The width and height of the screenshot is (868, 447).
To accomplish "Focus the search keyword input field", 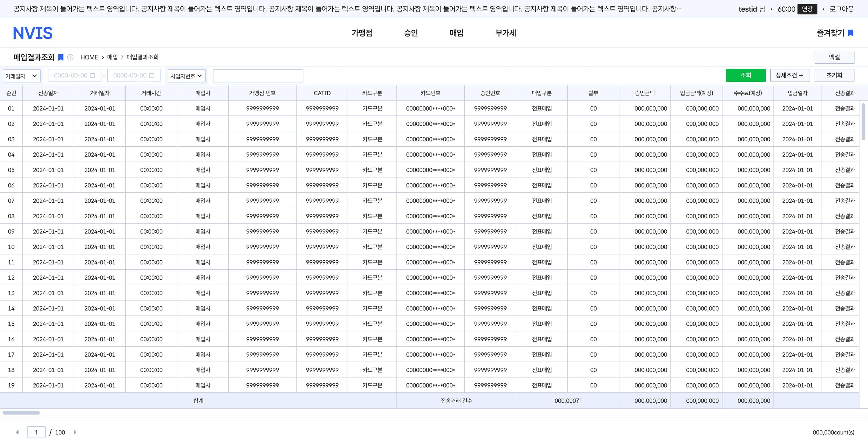I will 258,76.
